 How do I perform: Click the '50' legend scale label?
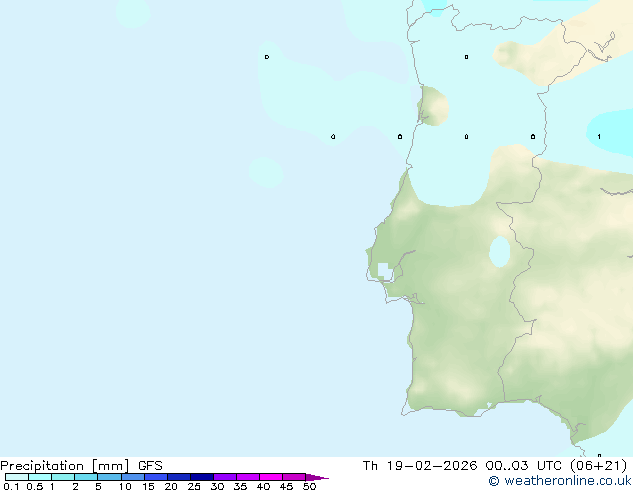click(x=309, y=486)
